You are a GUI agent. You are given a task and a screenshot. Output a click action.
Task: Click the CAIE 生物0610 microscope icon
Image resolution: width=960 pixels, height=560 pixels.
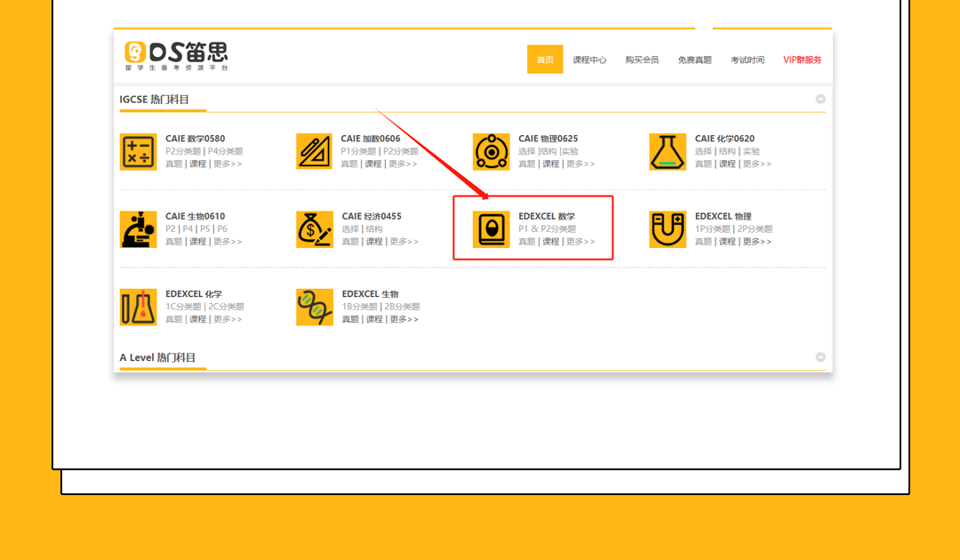pos(138,229)
